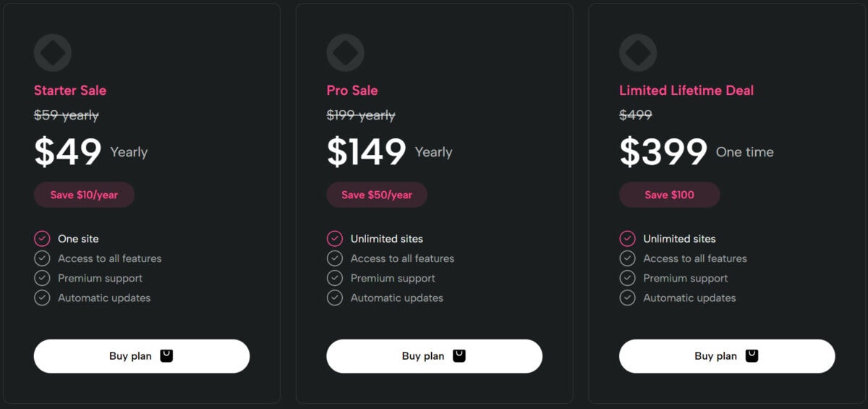
Task: Click the shopping bag icon in Lifetime Buy plan
Action: 752,355
